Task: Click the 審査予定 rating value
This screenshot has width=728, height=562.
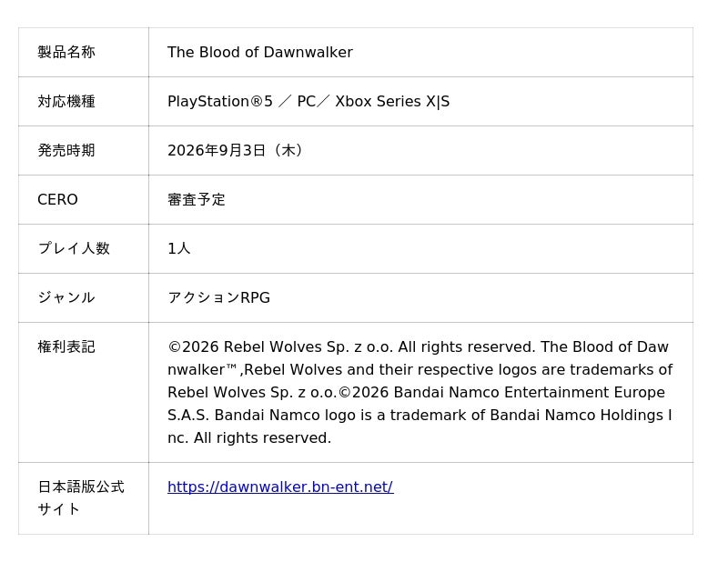Action: tap(197, 200)
